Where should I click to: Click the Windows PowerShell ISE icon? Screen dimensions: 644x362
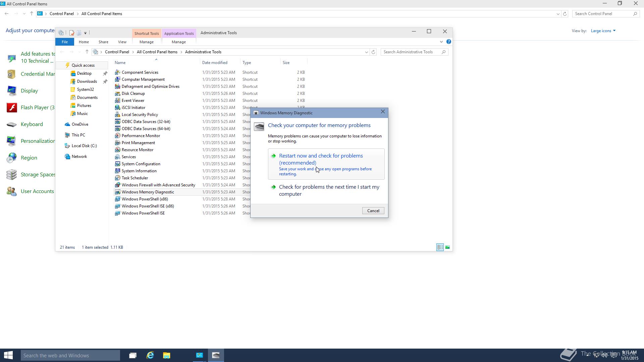tap(117, 213)
